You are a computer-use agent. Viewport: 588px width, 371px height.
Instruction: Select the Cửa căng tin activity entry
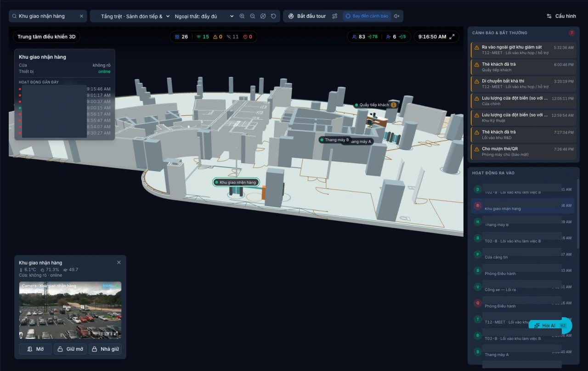point(523,254)
